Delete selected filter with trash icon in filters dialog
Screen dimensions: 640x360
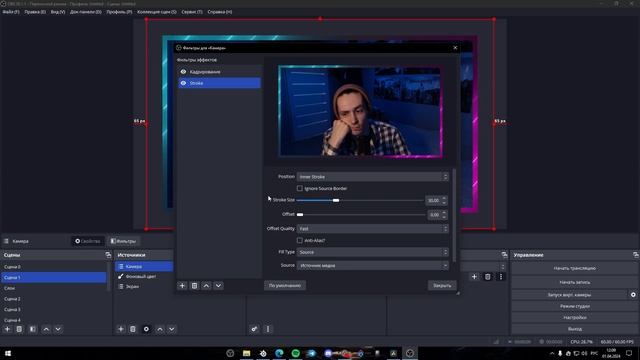194,286
